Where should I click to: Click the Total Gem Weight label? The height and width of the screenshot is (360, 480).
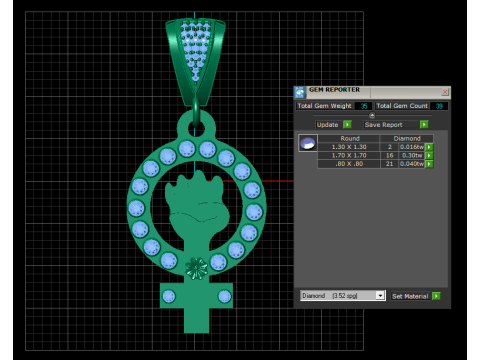(324, 106)
